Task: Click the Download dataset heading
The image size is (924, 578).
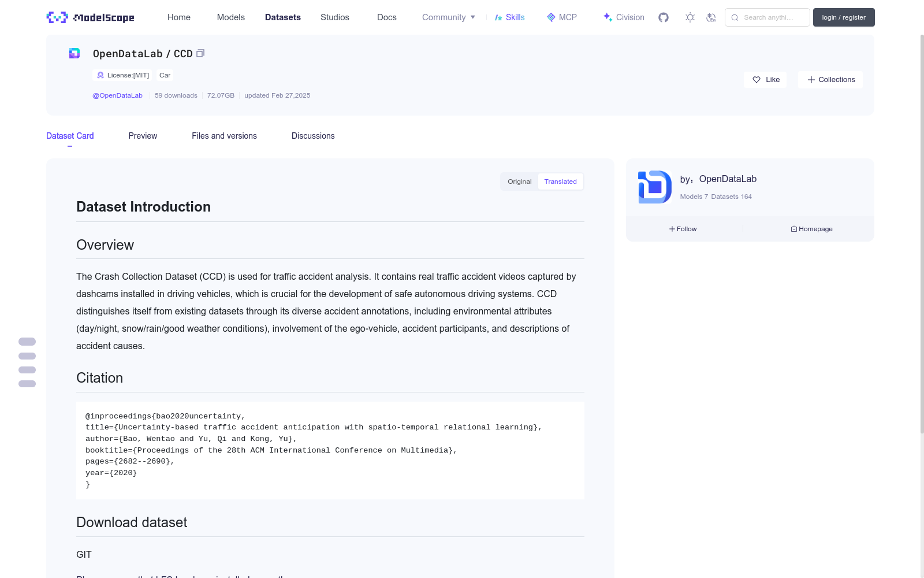Action: click(132, 523)
